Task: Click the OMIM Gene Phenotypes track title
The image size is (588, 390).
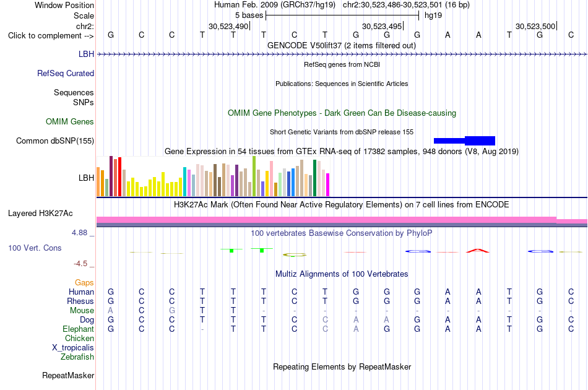Action: 342,113
